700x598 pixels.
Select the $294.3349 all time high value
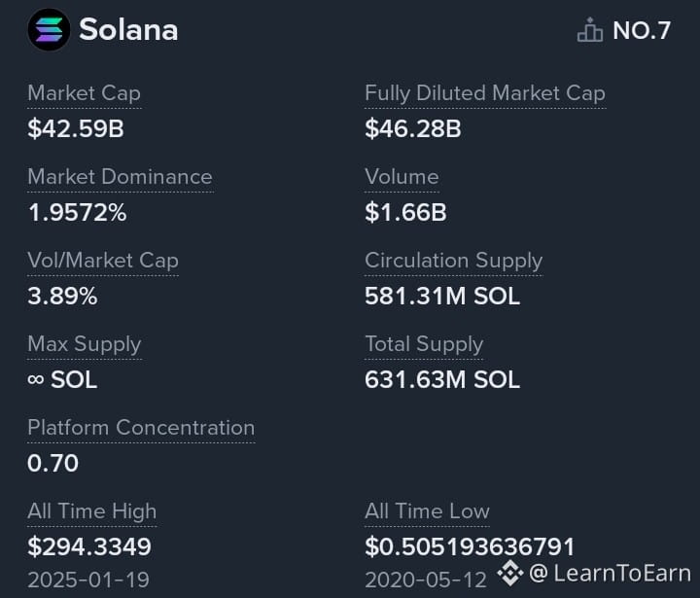89,546
